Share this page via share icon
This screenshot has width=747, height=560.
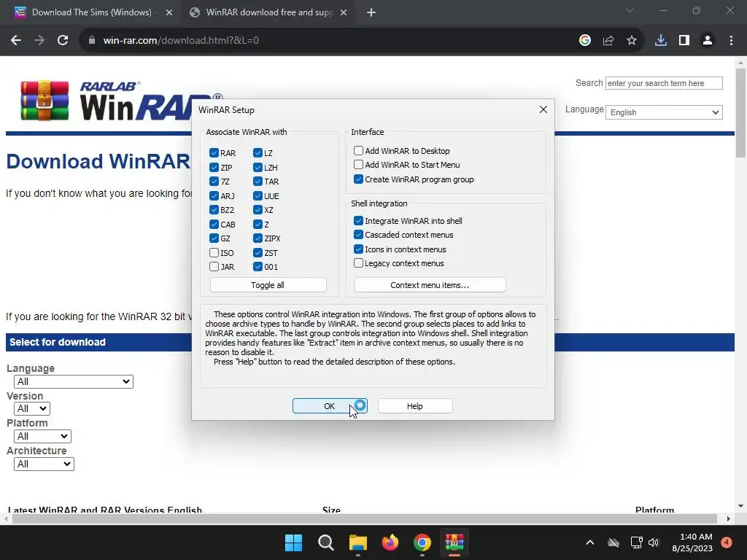point(608,41)
